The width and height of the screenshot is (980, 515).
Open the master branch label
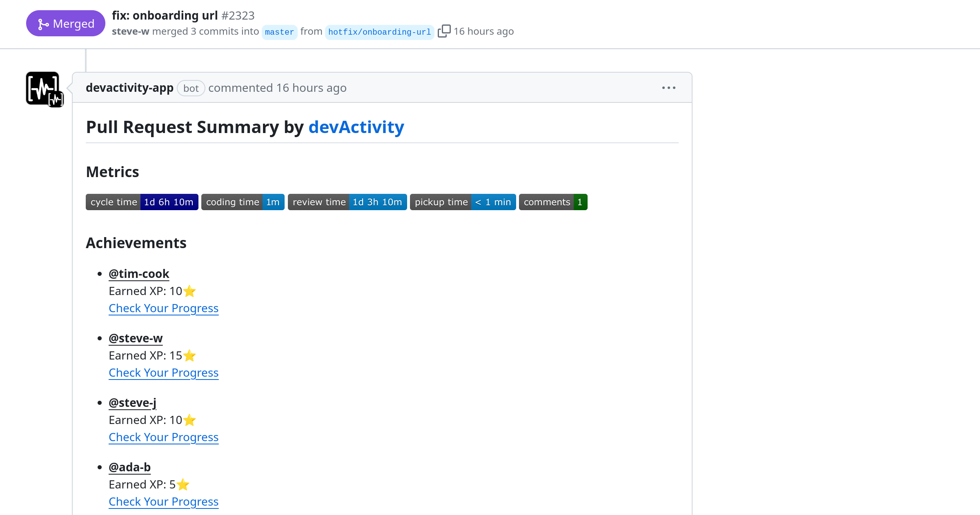(x=279, y=32)
